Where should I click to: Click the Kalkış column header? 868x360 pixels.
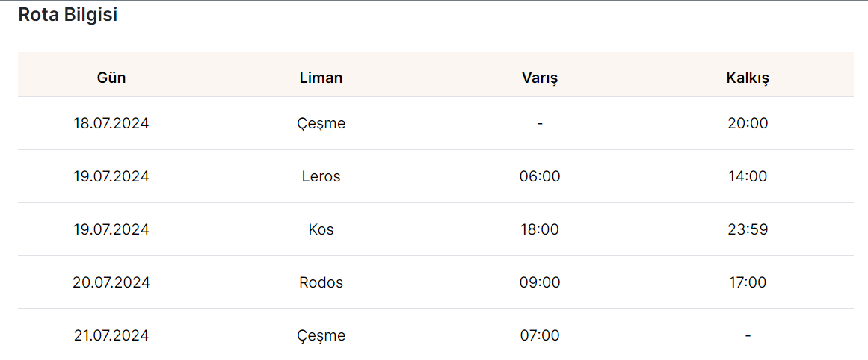point(748,78)
